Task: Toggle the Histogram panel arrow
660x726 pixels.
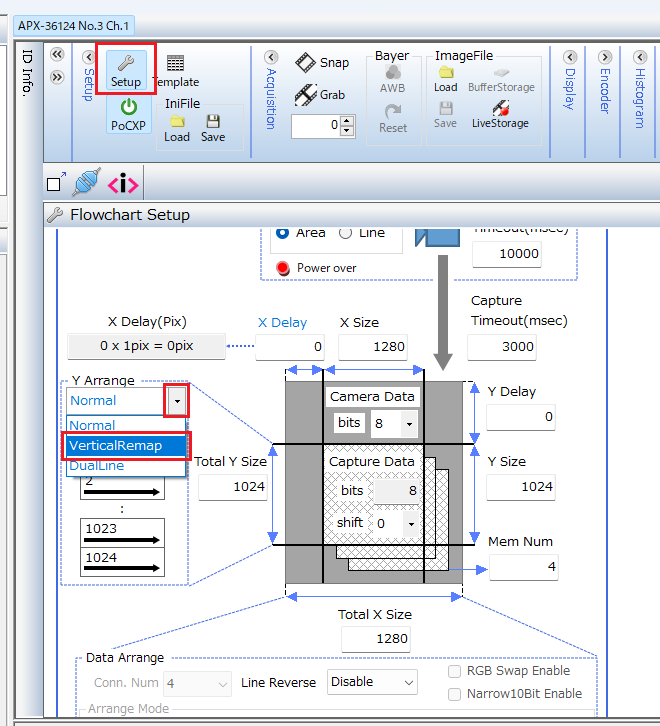Action: (640, 57)
